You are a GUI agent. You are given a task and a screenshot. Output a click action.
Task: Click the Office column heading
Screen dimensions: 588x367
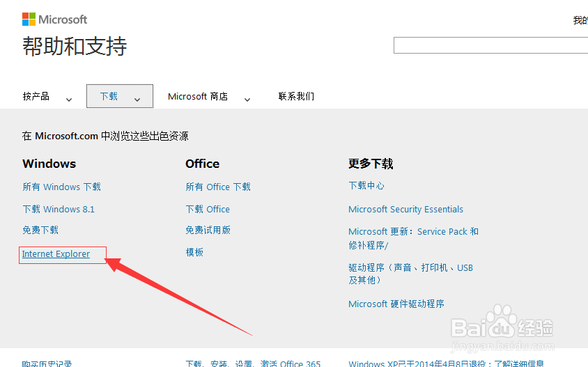click(203, 164)
